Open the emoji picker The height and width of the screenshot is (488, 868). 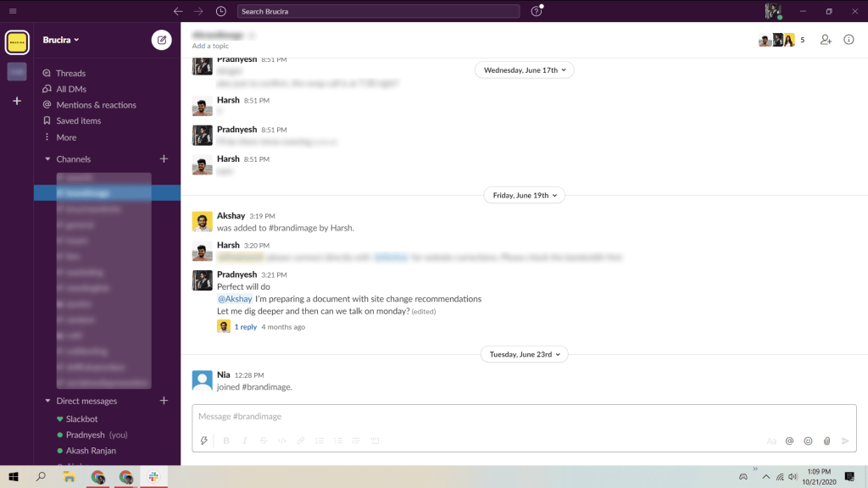pyautogui.click(x=808, y=441)
